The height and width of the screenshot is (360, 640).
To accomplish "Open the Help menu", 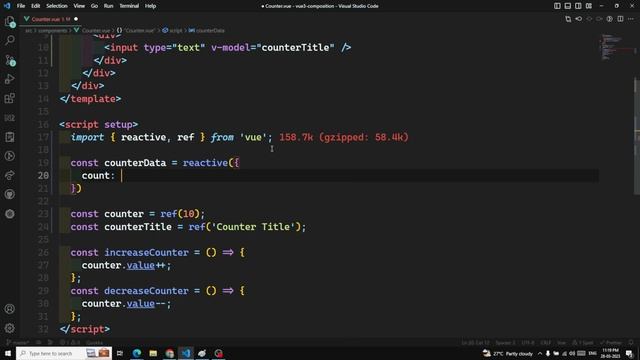I will (150, 6).
